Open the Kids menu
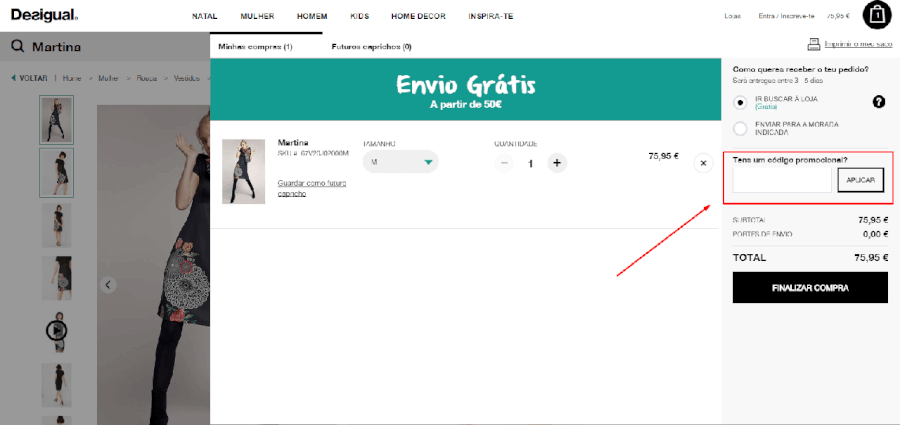This screenshot has width=900, height=425. coord(359,16)
